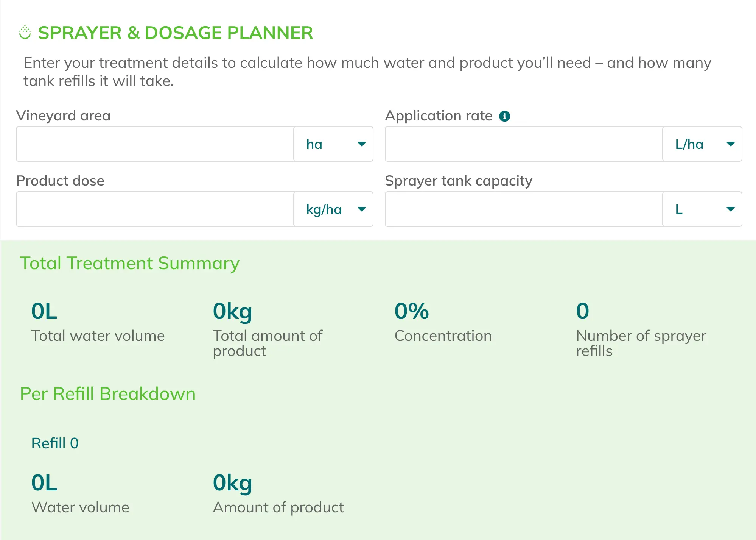Click the '0L' value above Water volume

(x=44, y=483)
